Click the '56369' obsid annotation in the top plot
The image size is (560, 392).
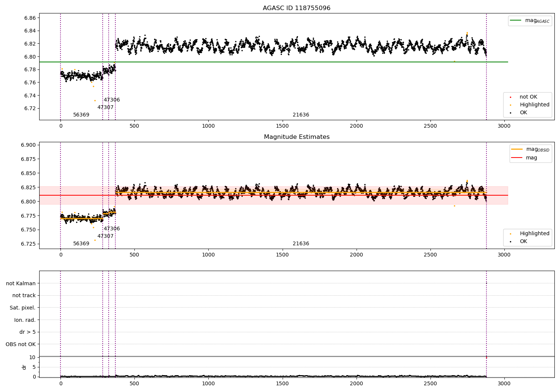pos(81,115)
